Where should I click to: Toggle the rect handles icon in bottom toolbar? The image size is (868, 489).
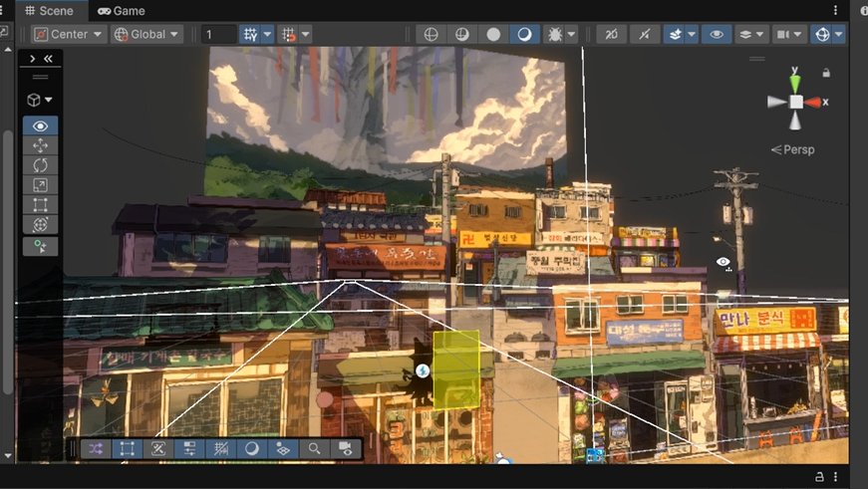128,448
